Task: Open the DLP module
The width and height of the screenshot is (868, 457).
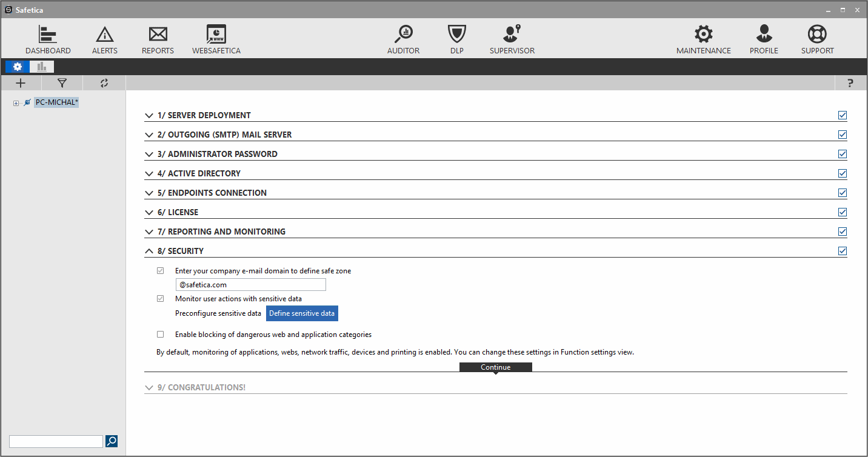Action: 456,39
